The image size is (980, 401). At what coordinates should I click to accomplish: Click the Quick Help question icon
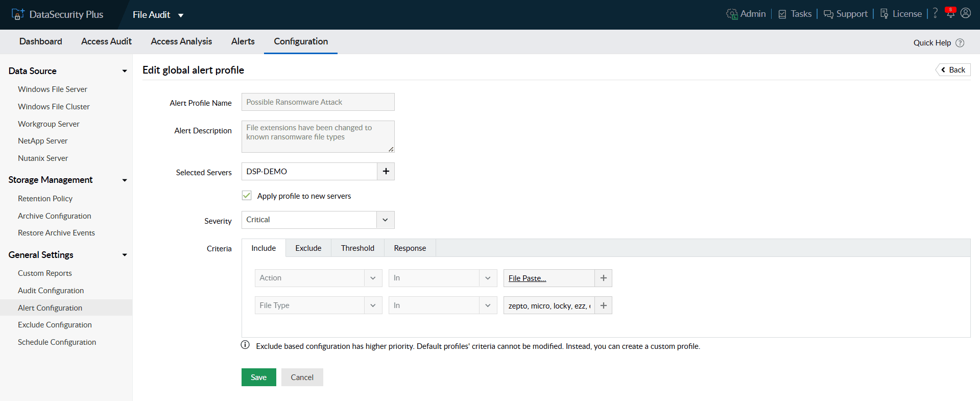pyautogui.click(x=960, y=43)
